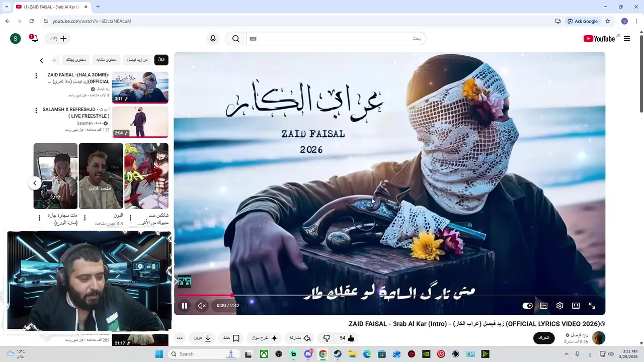
Task: Open the Ask (طرح سؤال) sparkle button
Action: (265, 338)
